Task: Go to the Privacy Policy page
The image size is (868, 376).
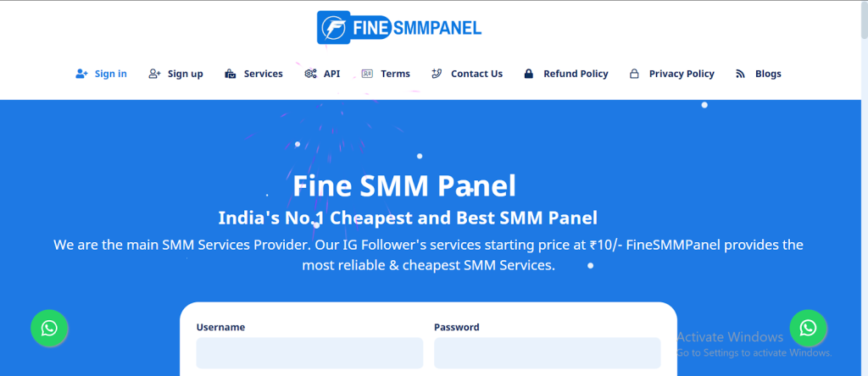Action: pyautogui.click(x=682, y=74)
